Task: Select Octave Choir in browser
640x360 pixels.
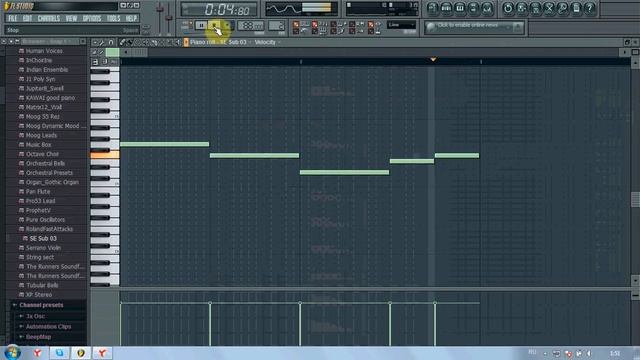Action: coord(42,154)
